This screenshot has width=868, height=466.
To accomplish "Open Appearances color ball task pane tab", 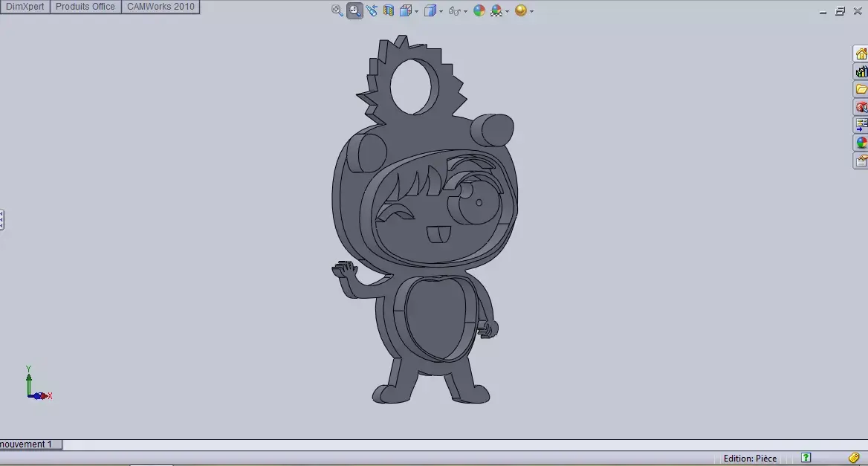I will tap(861, 142).
